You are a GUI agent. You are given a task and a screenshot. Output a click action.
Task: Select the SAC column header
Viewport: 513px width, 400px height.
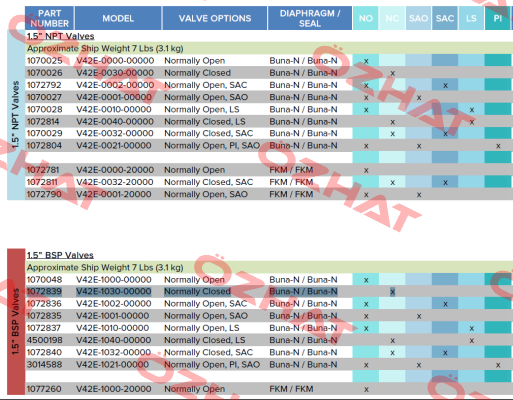click(445, 18)
